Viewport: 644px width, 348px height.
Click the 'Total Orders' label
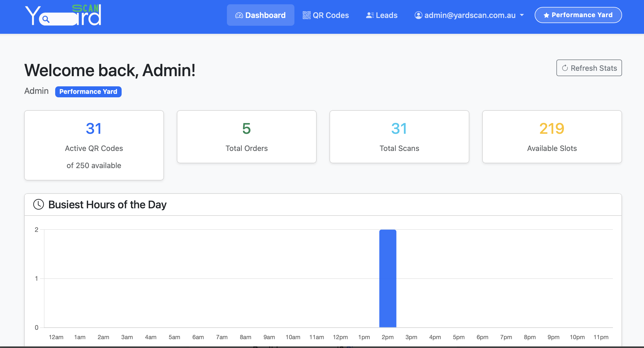pos(246,148)
